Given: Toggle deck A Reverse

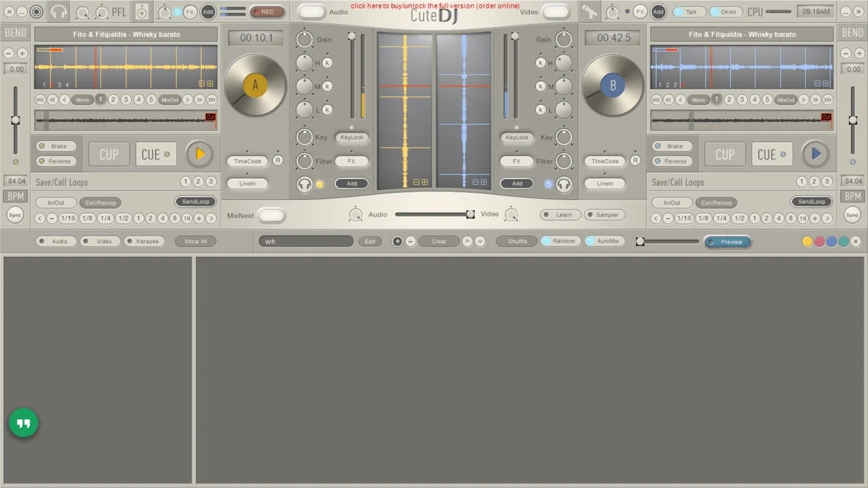Looking at the screenshot, I should point(56,161).
